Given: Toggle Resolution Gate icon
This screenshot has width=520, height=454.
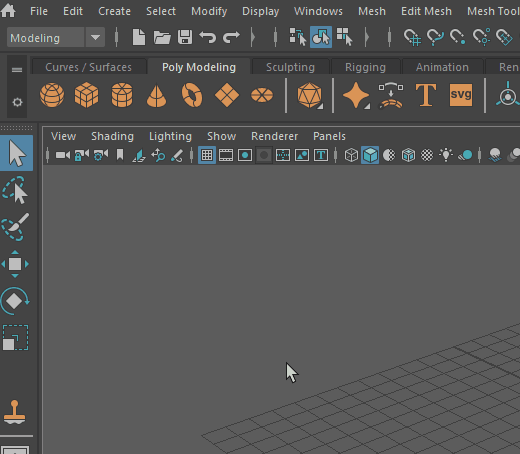Looking at the screenshot, I should (245, 155).
